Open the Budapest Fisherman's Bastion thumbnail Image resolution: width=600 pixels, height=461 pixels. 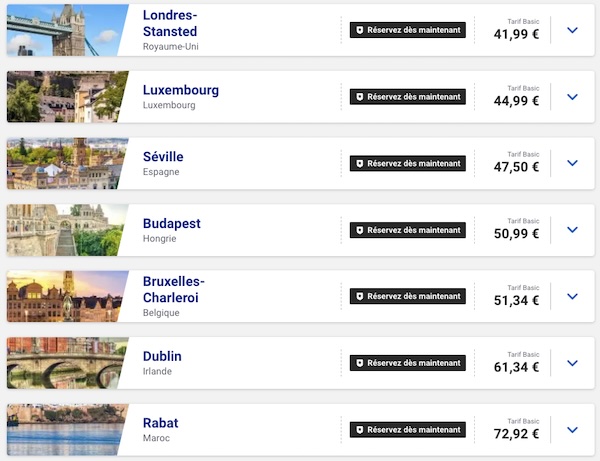pyautogui.click(x=67, y=230)
